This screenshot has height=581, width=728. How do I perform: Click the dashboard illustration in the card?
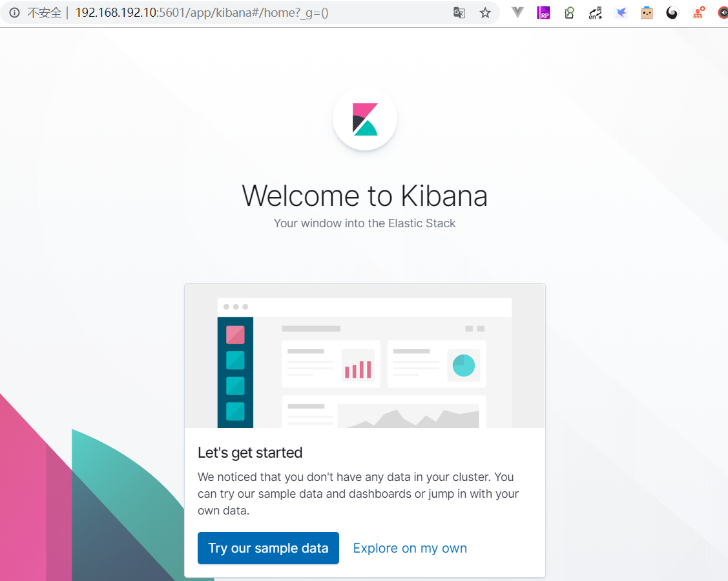[x=365, y=356]
